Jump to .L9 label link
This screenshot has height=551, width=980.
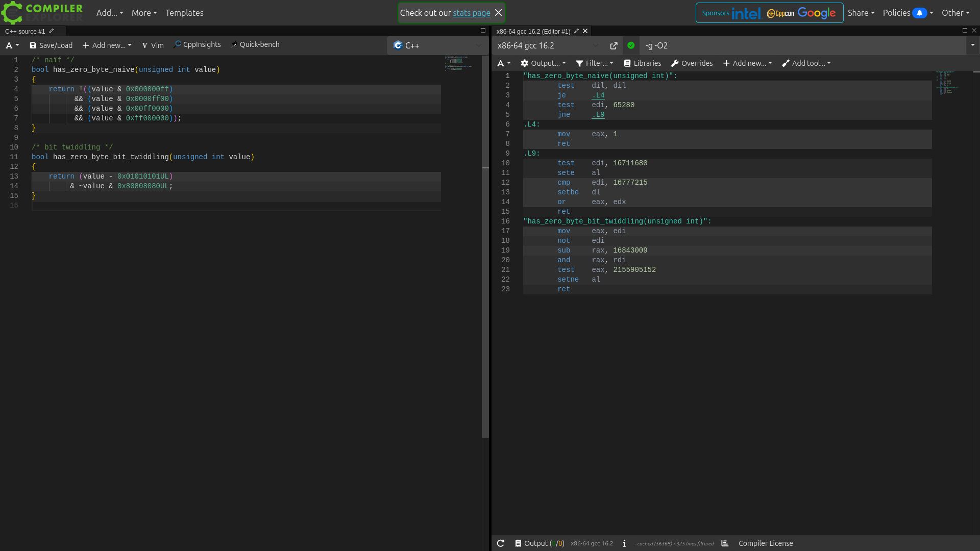click(598, 115)
